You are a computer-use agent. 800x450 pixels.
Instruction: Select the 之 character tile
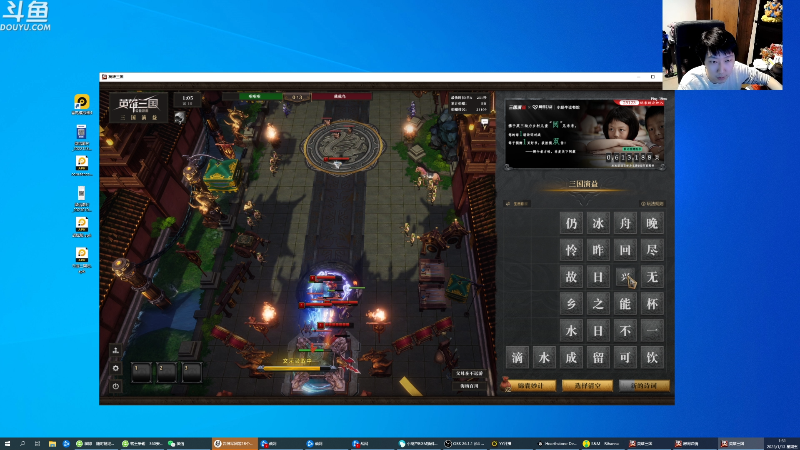point(598,304)
